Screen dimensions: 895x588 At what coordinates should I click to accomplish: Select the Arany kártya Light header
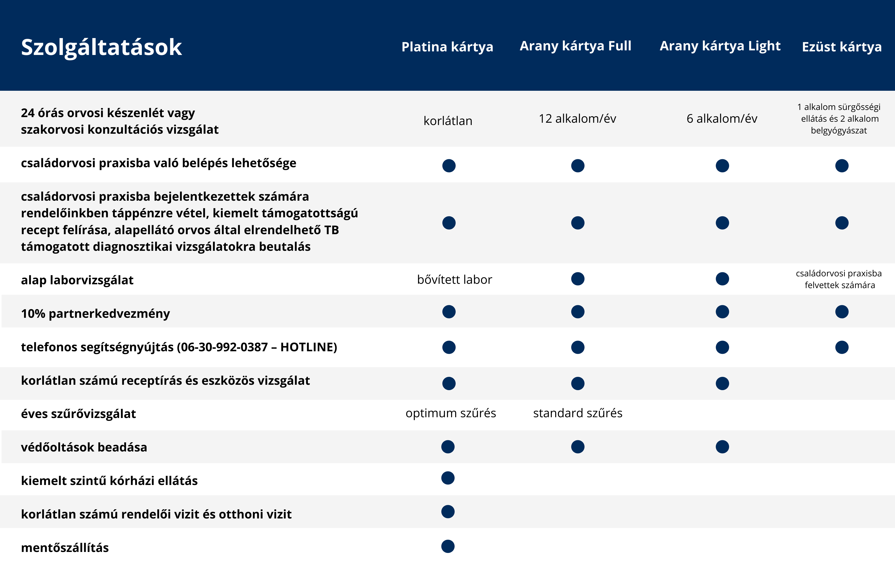coord(720,46)
